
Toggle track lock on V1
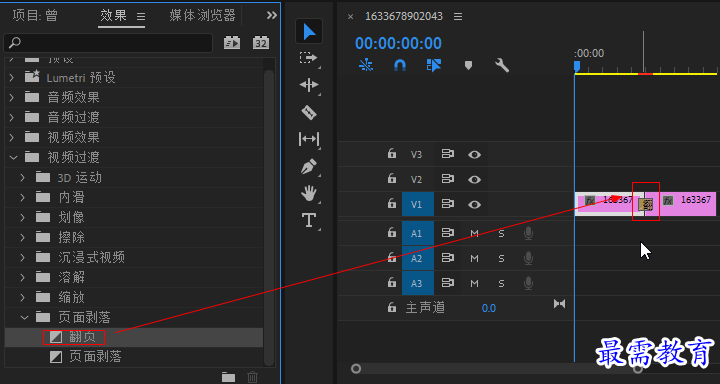pyautogui.click(x=391, y=203)
